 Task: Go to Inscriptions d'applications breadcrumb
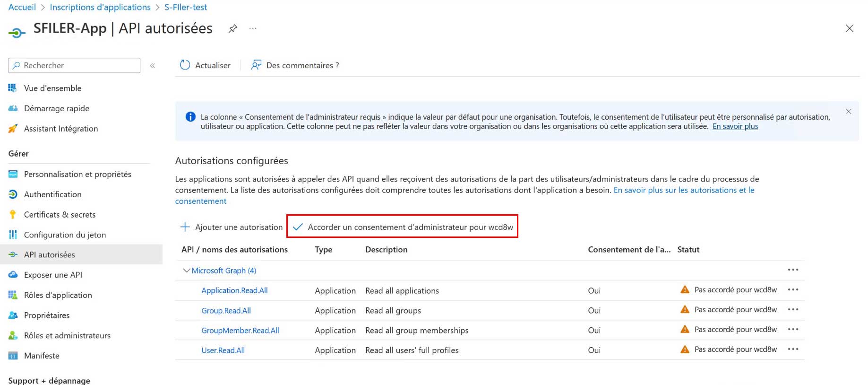100,7
